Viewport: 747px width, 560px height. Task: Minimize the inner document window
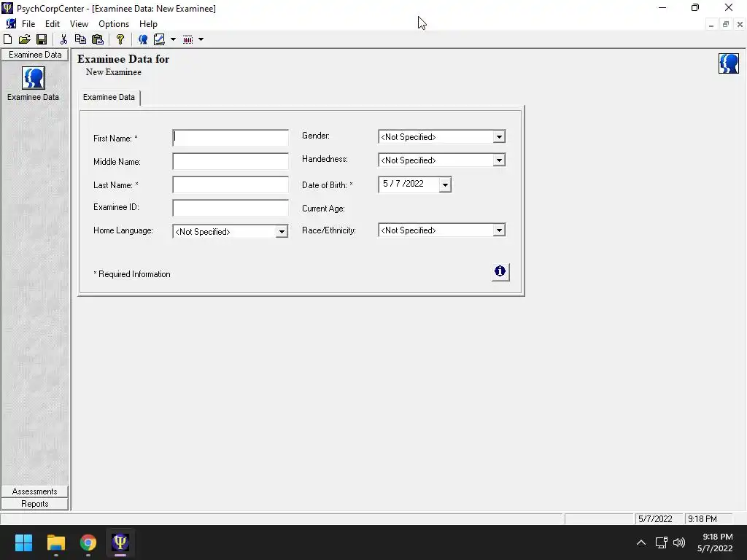[711, 25]
